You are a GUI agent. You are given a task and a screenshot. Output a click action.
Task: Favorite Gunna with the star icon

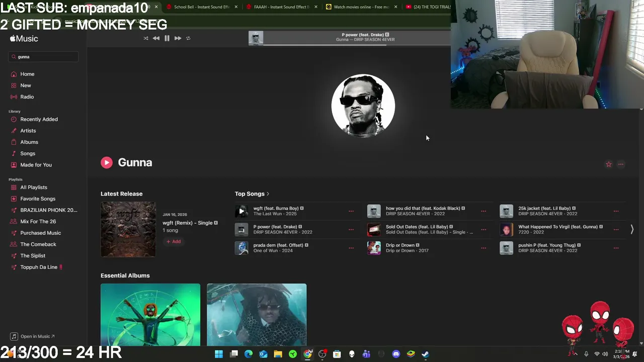(x=609, y=164)
